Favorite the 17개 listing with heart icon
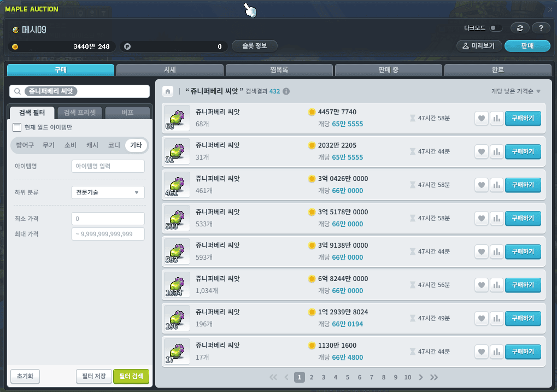This screenshot has width=557, height=392. point(482,352)
